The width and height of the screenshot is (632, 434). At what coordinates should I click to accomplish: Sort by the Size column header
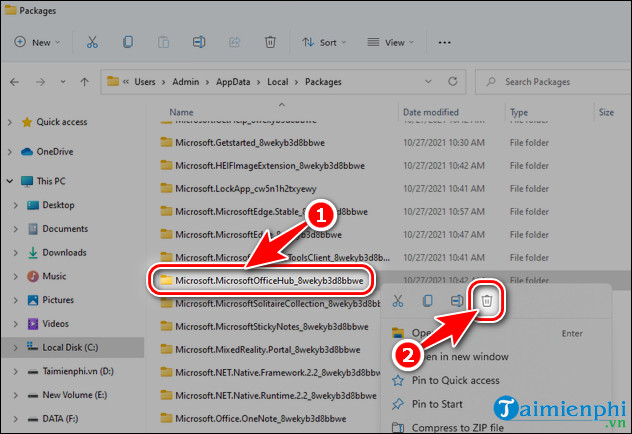point(606,112)
